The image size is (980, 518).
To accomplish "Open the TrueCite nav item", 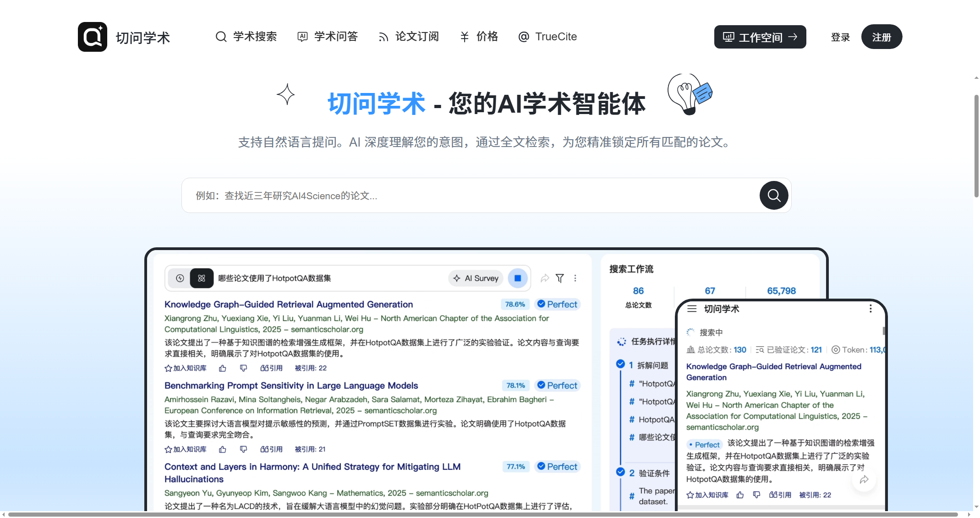I will pos(547,37).
